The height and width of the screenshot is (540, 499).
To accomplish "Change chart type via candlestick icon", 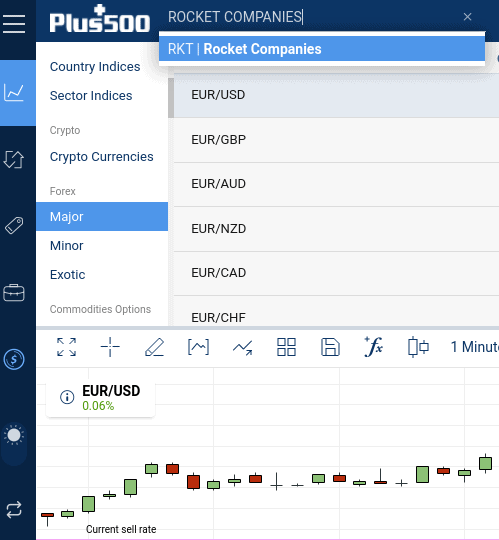I will 418,347.
